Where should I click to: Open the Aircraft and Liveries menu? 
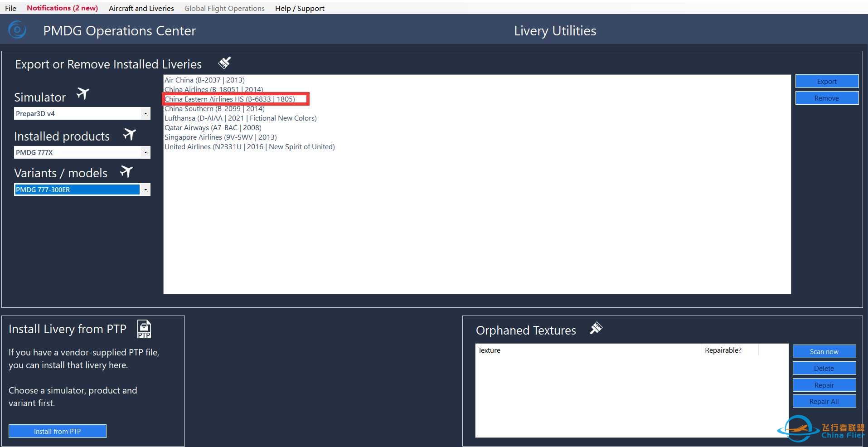(x=141, y=8)
